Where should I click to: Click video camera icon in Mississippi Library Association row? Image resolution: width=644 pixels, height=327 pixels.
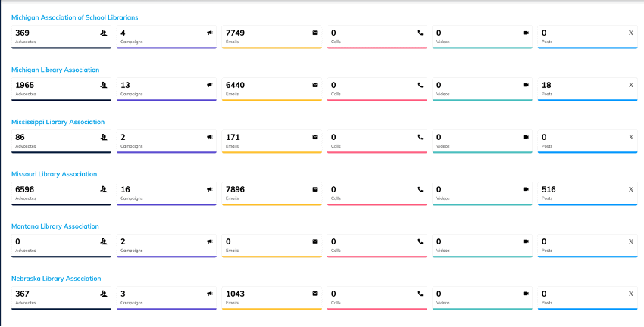pos(526,137)
